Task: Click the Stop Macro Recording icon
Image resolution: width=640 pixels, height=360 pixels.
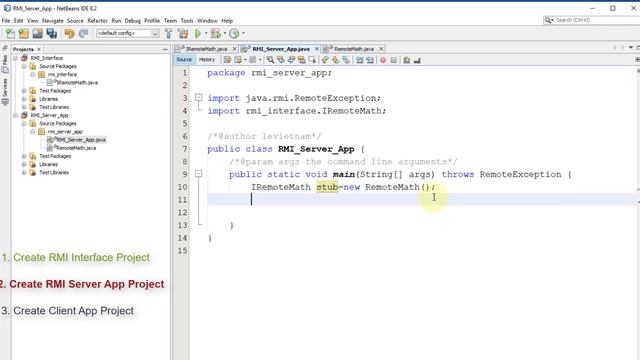Action: 393,60
